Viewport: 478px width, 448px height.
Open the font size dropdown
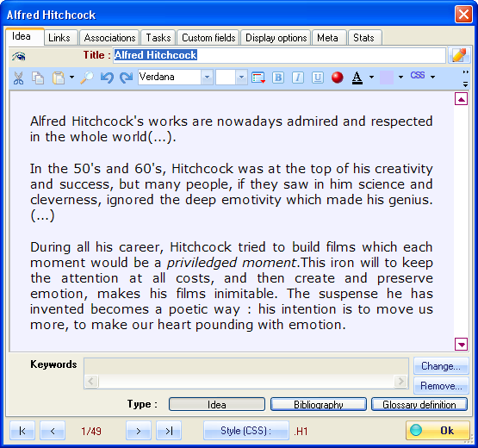241,78
